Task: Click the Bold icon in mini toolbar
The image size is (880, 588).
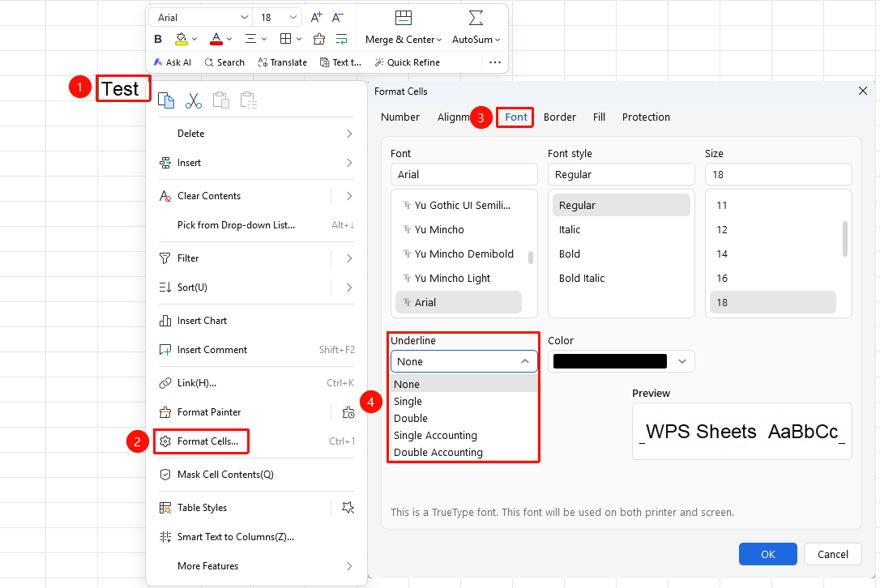Action: [x=158, y=39]
